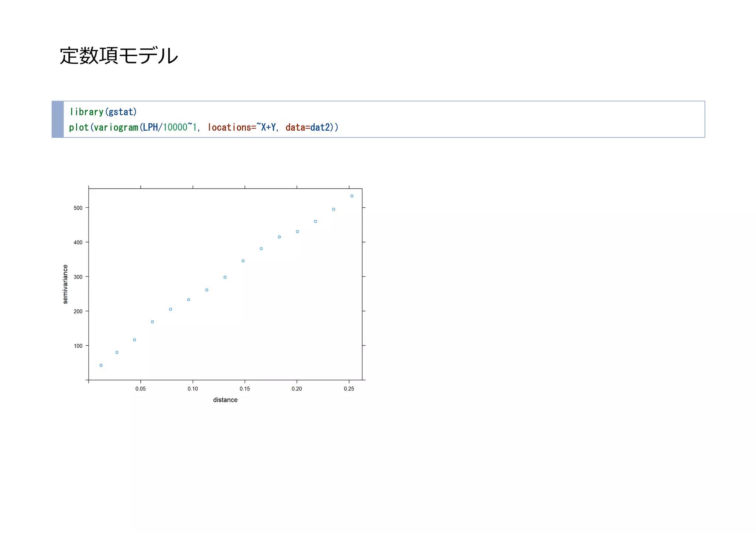The width and height of the screenshot is (756, 534).
Task: Click the 400 y-axis tick label
Action: point(78,242)
